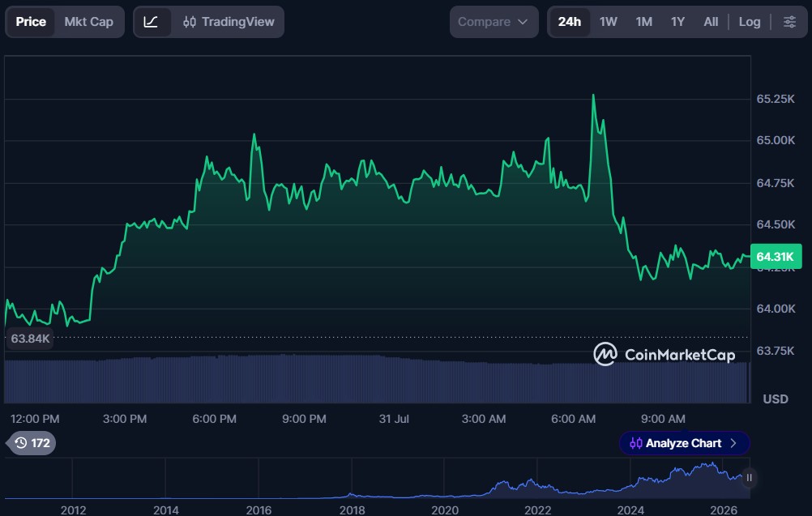Click the highest price peak on the chart

click(x=593, y=96)
